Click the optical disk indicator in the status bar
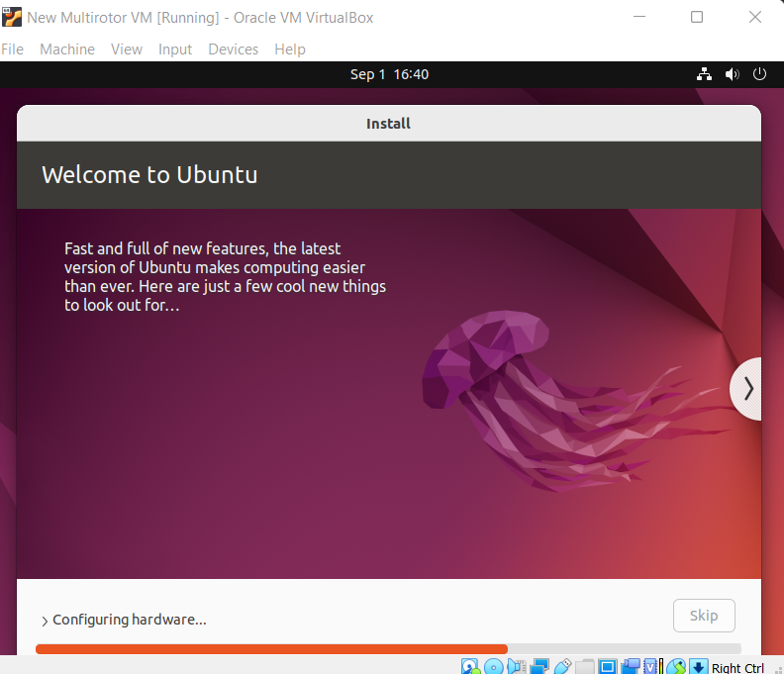Screen dimensions: 784x674 494,666
